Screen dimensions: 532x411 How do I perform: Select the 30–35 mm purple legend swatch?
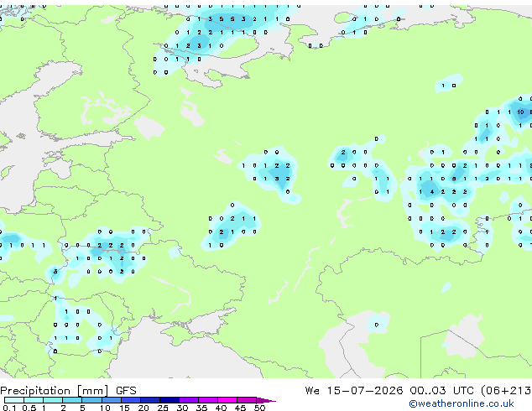189,400
